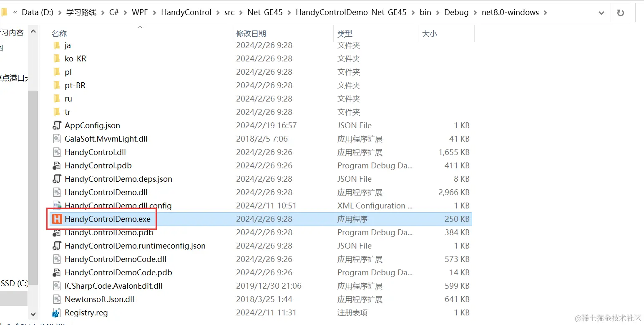Select the ko-KR folder icon
The width and height of the screenshot is (644, 325).
pos(57,58)
